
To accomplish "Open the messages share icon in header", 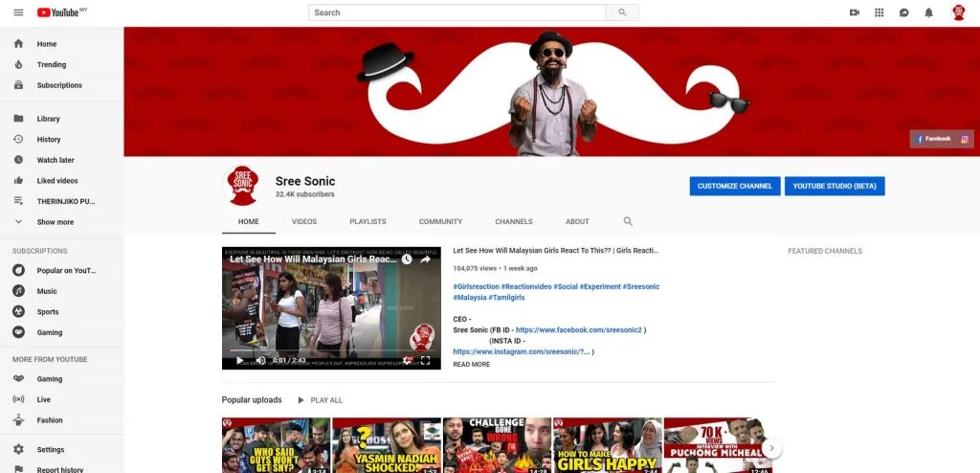I will point(904,12).
